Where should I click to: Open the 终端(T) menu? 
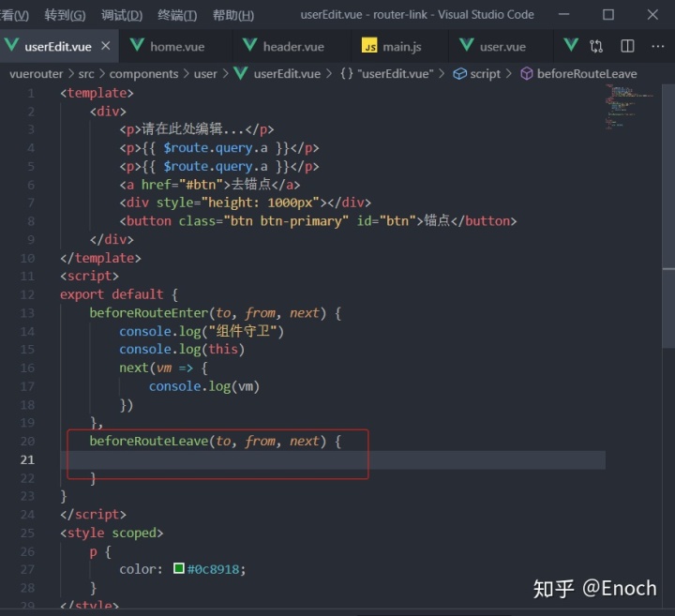177,15
